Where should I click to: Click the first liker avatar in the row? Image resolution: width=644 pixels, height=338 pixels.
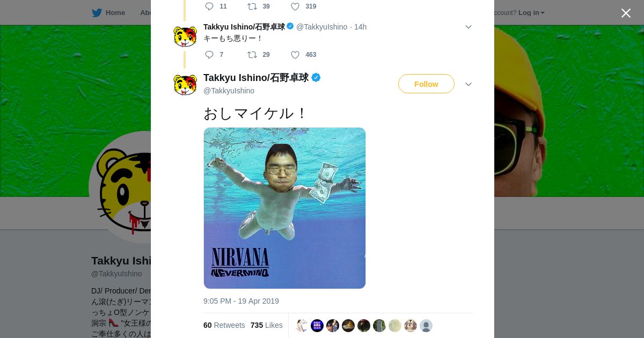click(302, 326)
